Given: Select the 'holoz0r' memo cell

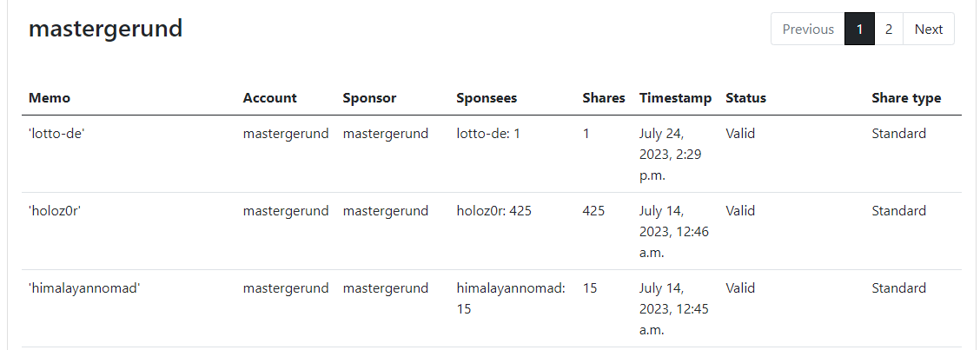Looking at the screenshot, I should coord(55,211).
